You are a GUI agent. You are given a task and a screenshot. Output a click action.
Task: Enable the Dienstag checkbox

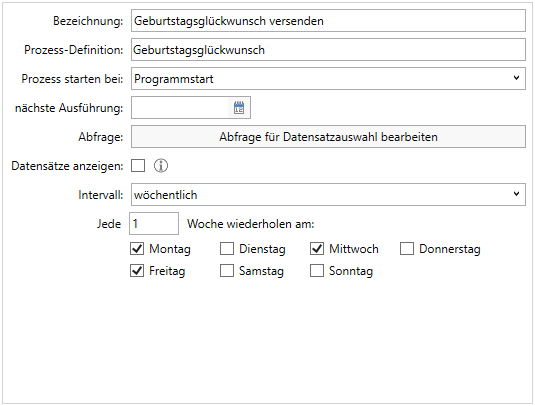[x=227, y=249]
